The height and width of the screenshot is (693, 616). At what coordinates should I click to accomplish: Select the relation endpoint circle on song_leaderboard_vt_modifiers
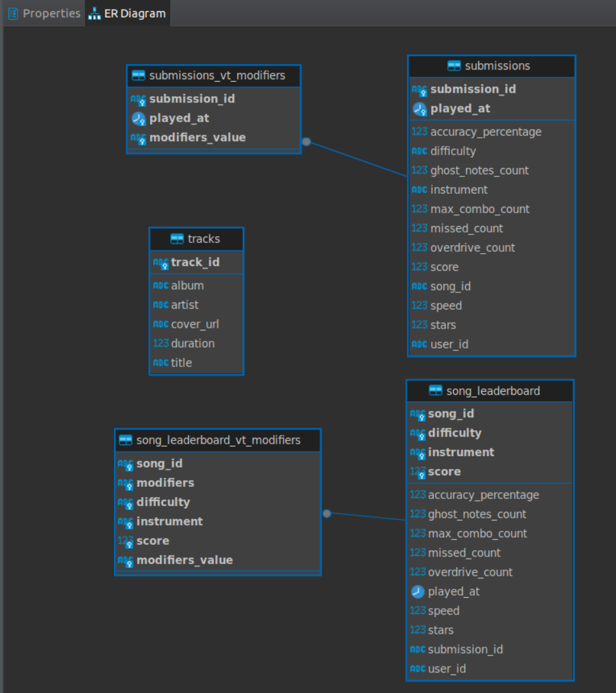pyautogui.click(x=327, y=513)
